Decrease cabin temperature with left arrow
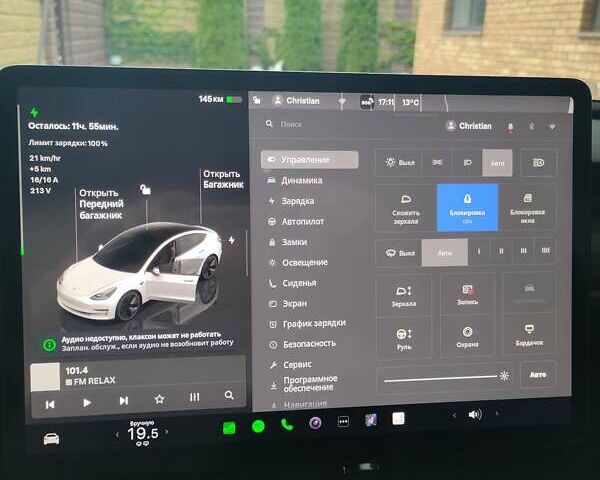Viewport: 600px width, 480px height. 118,435
